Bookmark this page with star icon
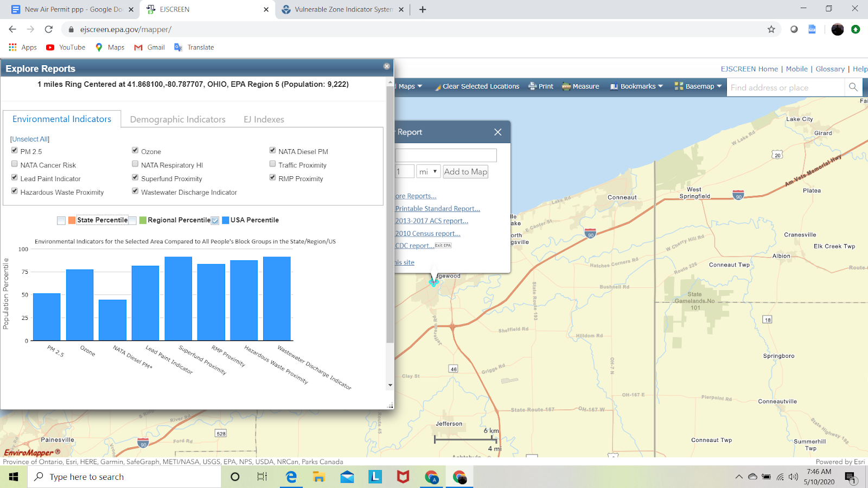The height and width of the screenshot is (488, 868). [771, 29]
